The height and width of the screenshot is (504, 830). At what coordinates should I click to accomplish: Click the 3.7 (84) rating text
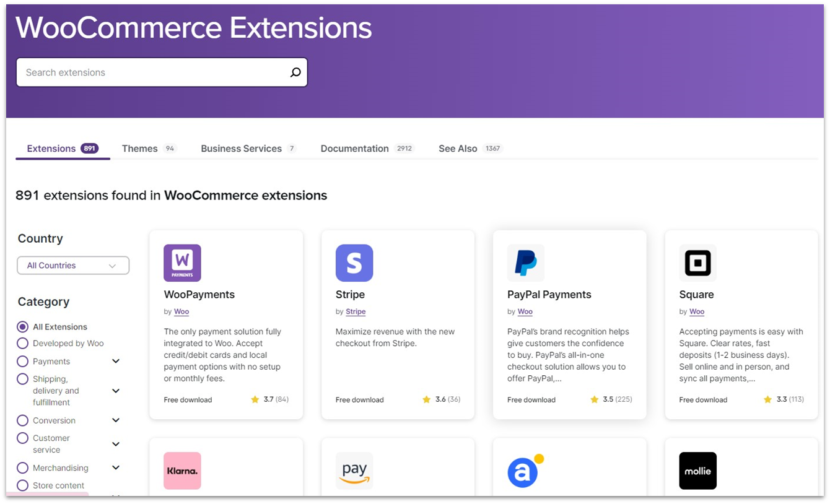276,400
